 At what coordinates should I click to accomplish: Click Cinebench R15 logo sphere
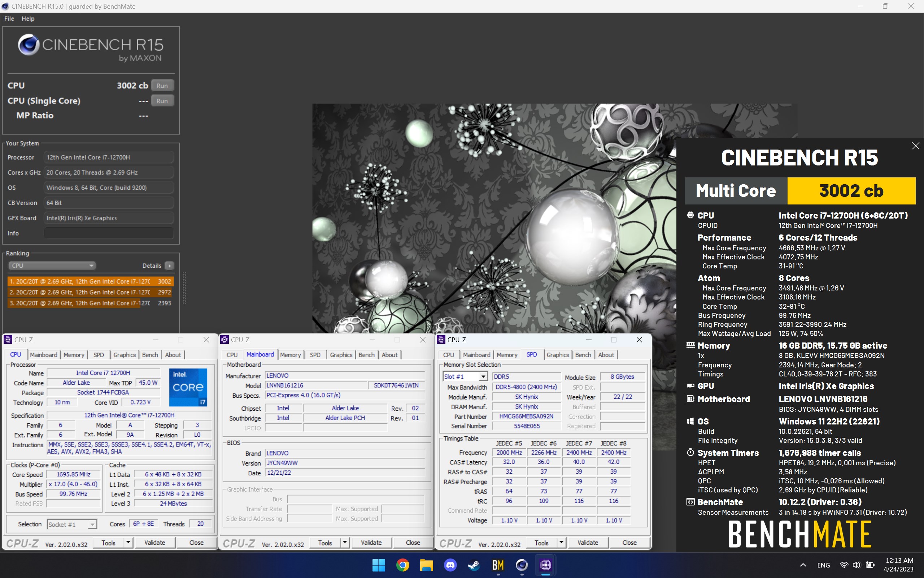coord(29,45)
